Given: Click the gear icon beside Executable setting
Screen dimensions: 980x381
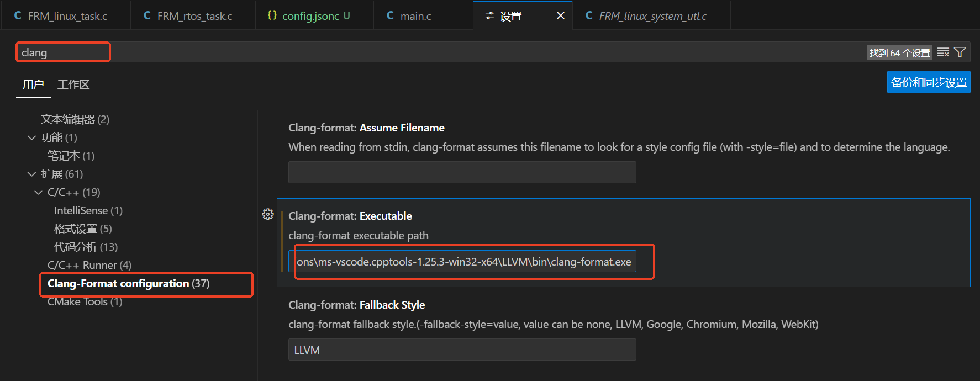Looking at the screenshot, I should (x=268, y=214).
